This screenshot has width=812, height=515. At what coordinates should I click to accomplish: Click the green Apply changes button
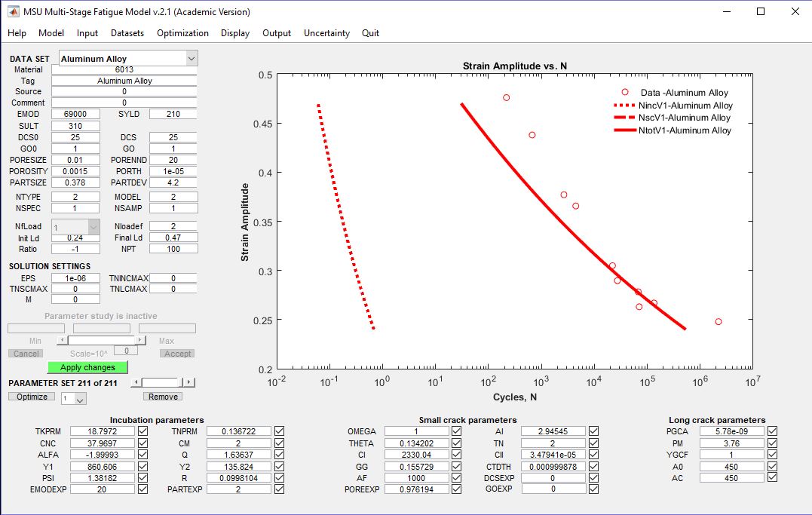click(x=87, y=367)
